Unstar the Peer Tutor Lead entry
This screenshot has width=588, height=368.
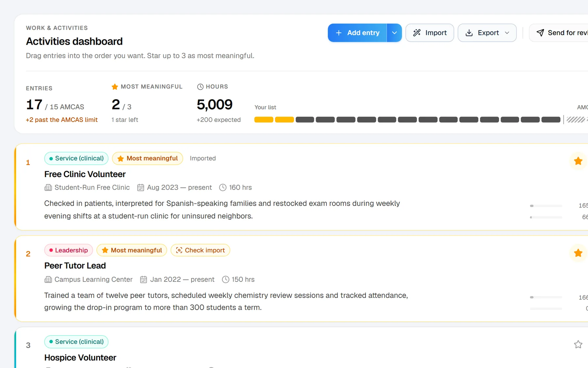coord(578,253)
